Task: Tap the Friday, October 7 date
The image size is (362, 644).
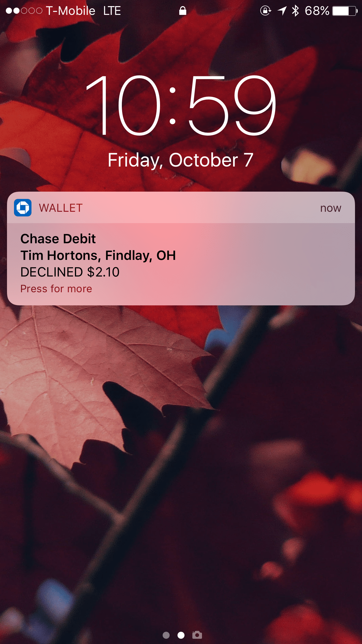Action: pyautogui.click(x=181, y=160)
